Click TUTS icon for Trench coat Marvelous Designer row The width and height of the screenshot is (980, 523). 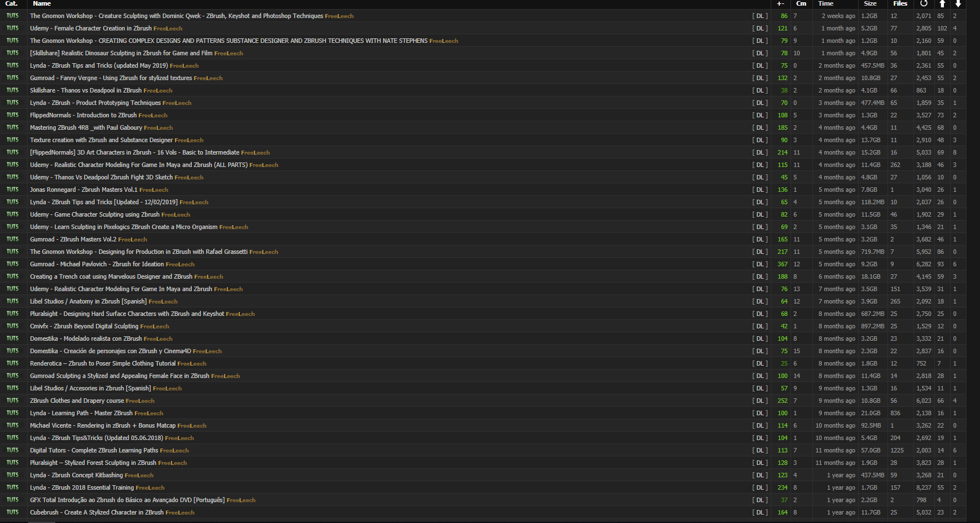coord(12,276)
